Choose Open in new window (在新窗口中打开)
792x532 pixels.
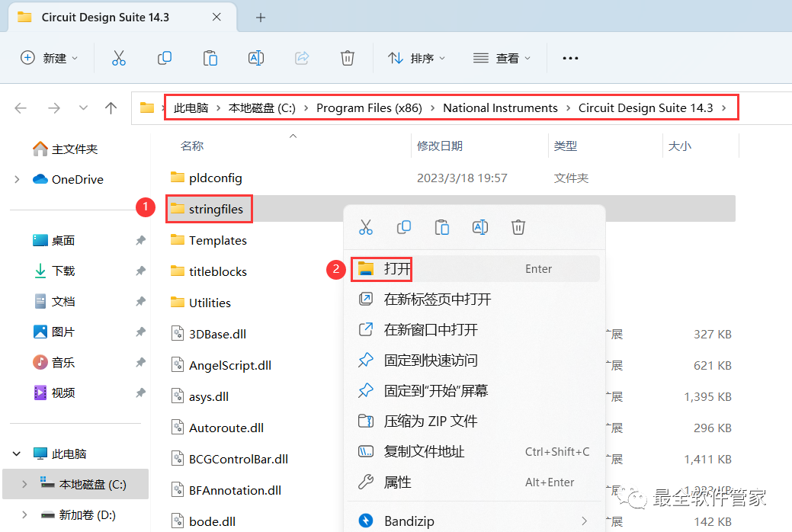click(476, 329)
